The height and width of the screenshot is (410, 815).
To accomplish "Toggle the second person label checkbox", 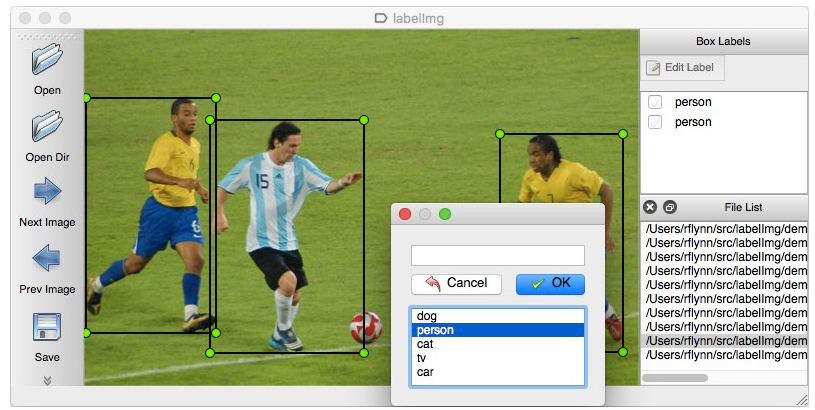I will [655, 122].
